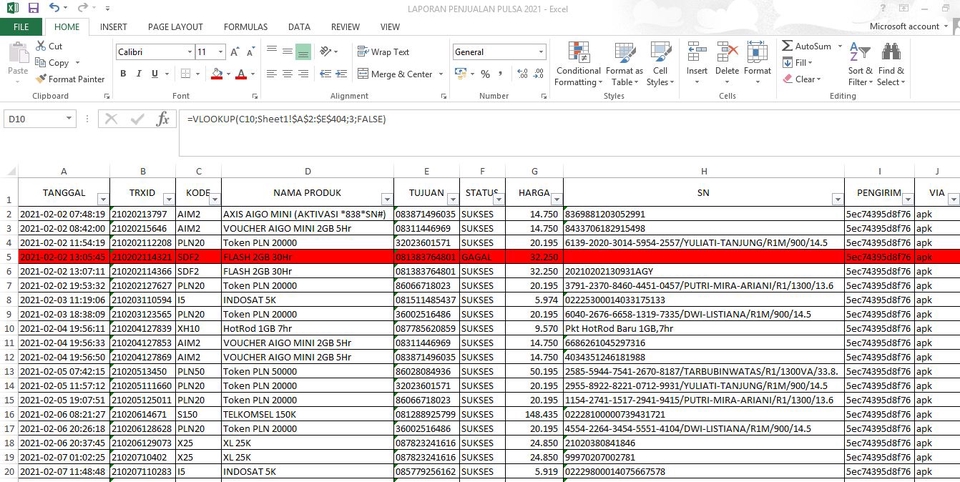This screenshot has height=482, width=960.
Task: Decrease the font size
Action: coord(251,52)
